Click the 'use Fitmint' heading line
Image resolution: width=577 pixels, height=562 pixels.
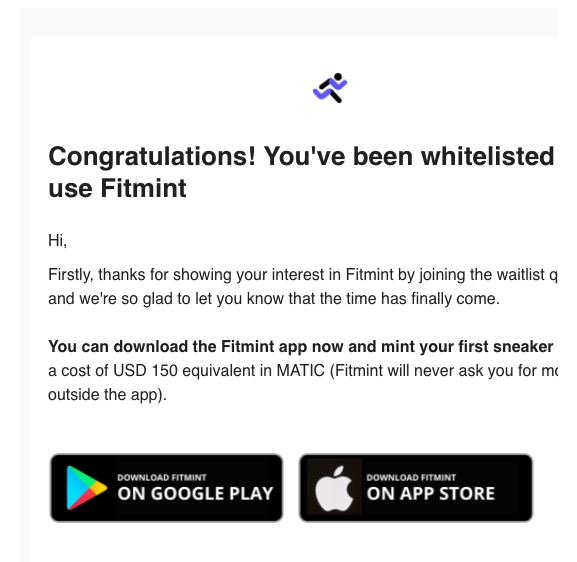pyautogui.click(x=117, y=188)
